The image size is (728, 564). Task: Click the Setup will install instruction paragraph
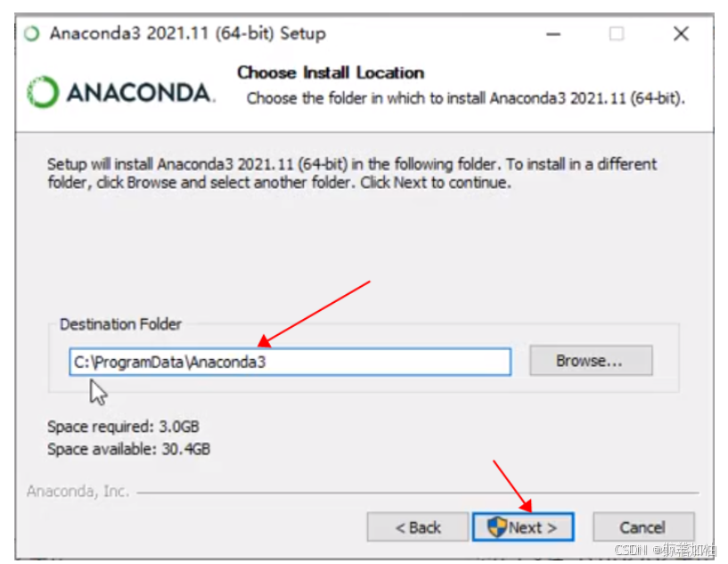click(352, 173)
